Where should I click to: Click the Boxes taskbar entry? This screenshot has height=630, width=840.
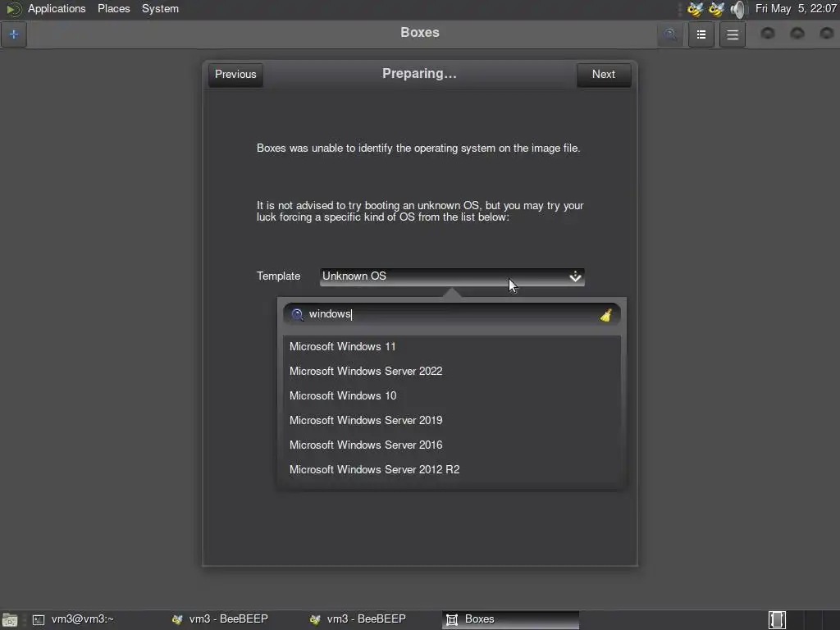tap(510, 619)
